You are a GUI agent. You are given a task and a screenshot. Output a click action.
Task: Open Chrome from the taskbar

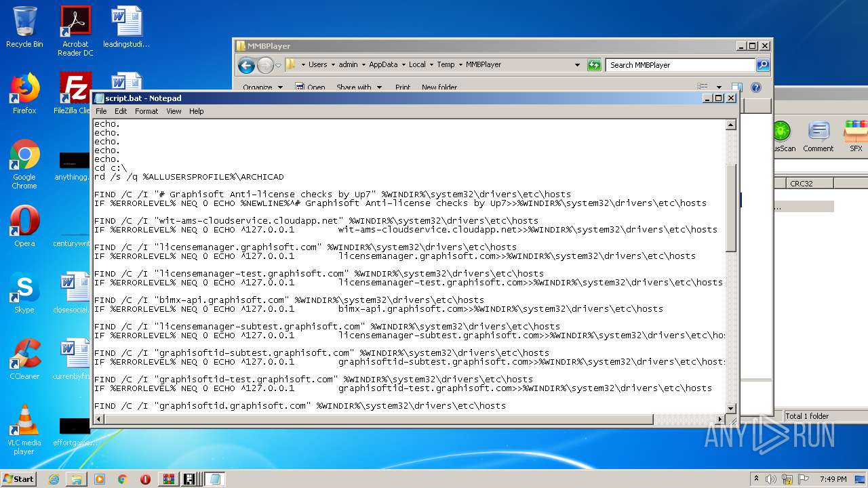123,479
